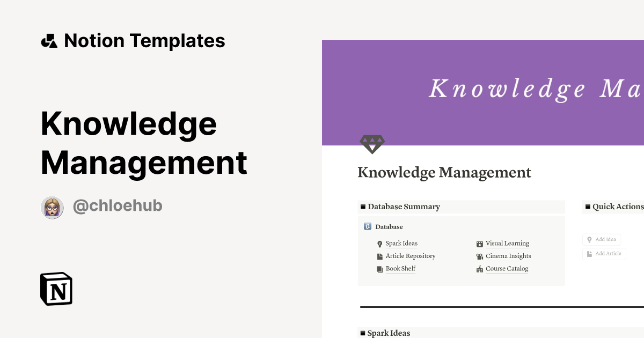Open the Article Repository link
Viewport: 644px width, 338px height.
pyautogui.click(x=411, y=256)
